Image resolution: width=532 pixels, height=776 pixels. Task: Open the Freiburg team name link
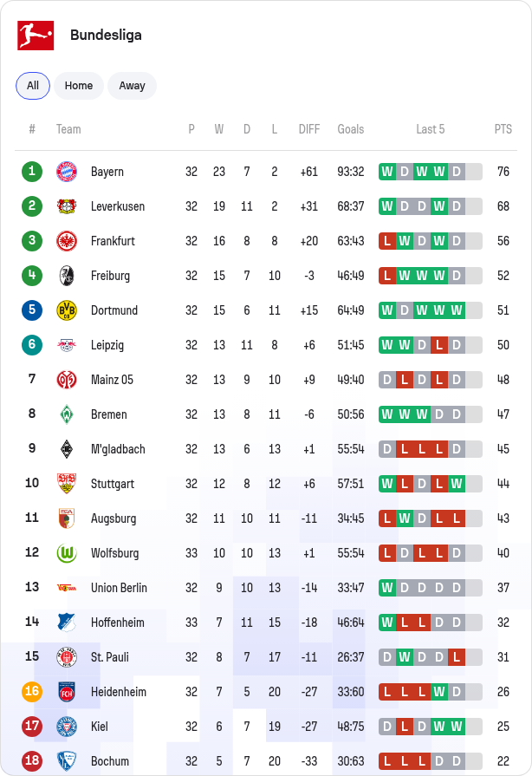pyautogui.click(x=110, y=276)
